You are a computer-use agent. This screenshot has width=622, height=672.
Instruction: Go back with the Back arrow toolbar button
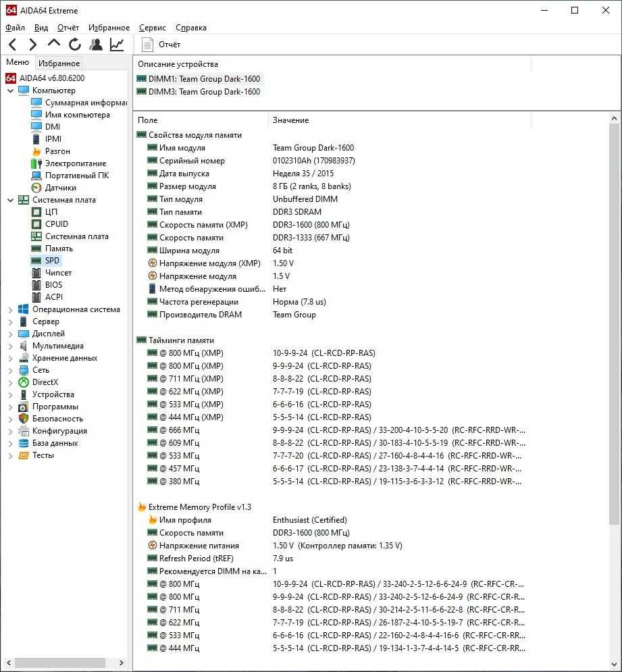pos(13,44)
